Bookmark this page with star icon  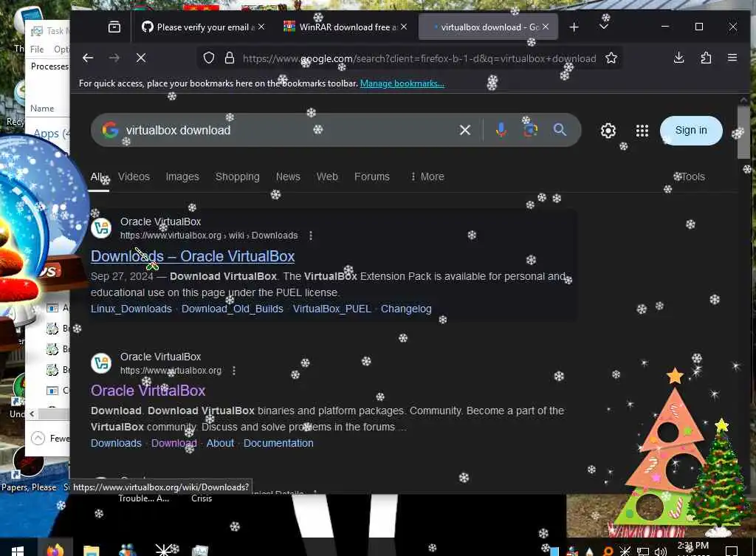click(611, 58)
